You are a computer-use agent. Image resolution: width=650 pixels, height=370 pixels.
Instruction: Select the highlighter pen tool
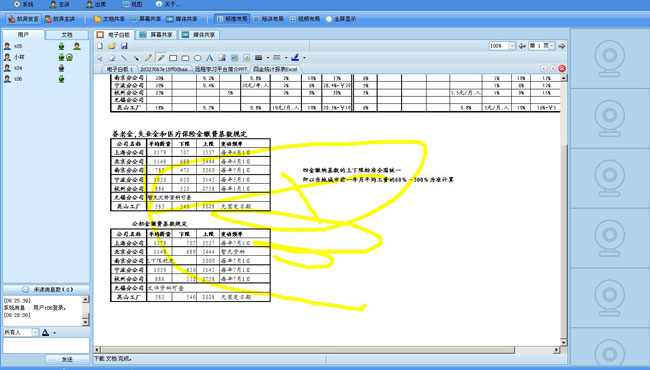click(x=161, y=58)
